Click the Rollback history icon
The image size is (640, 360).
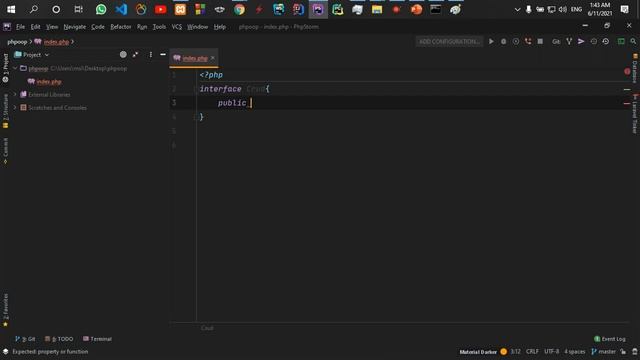tap(606, 42)
